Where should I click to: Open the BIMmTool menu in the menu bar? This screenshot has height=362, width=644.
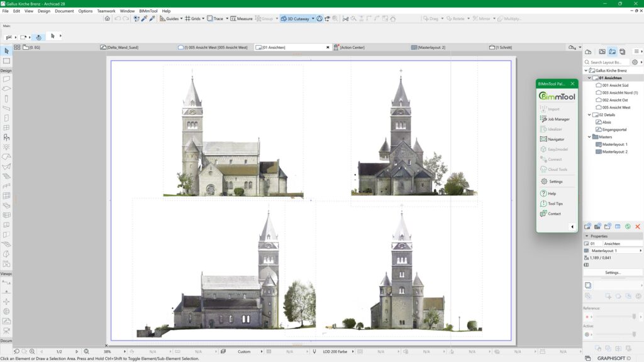pos(147,11)
